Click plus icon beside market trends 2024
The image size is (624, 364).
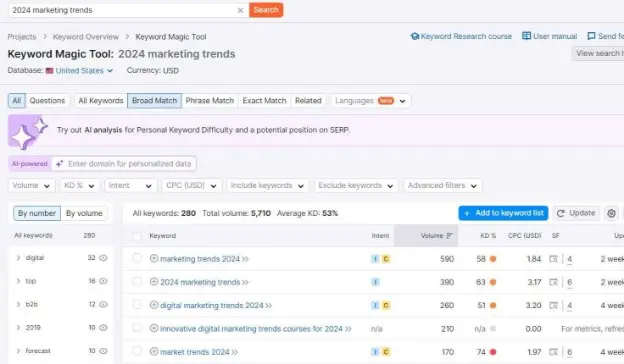tap(154, 351)
